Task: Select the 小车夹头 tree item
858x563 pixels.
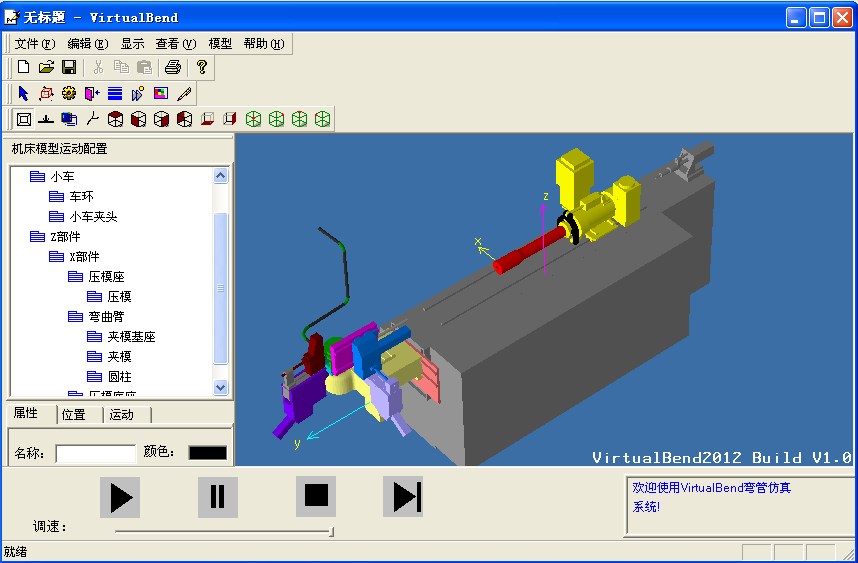Action: click(x=93, y=217)
